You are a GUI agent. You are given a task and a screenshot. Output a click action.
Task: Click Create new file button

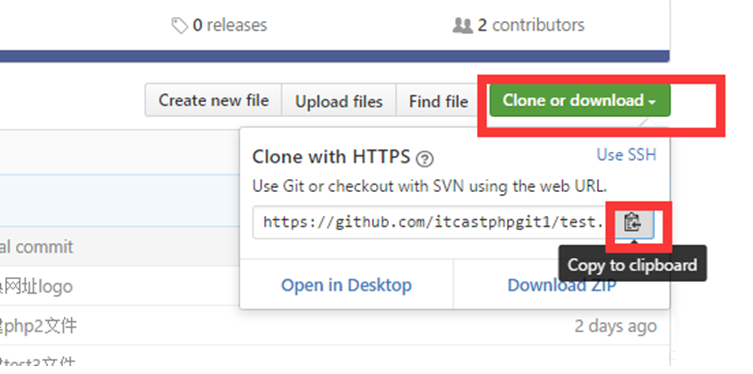213,100
